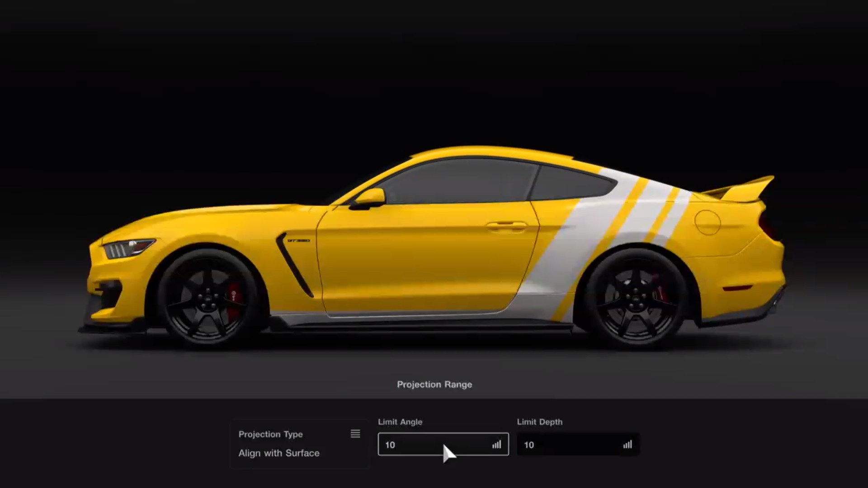Click the Projection Type list icon
This screenshot has height=488, width=868.
coord(355,434)
